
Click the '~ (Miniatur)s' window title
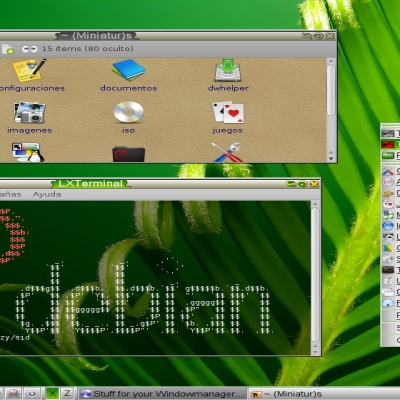pos(97,36)
